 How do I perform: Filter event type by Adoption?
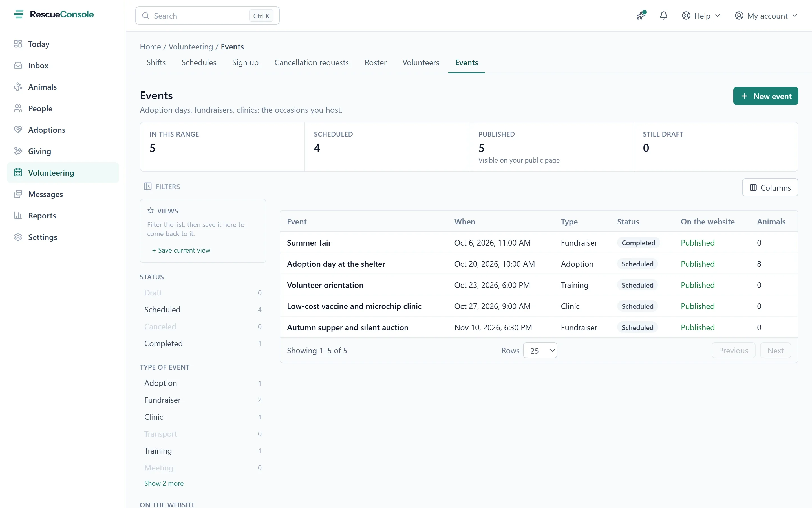click(203, 383)
